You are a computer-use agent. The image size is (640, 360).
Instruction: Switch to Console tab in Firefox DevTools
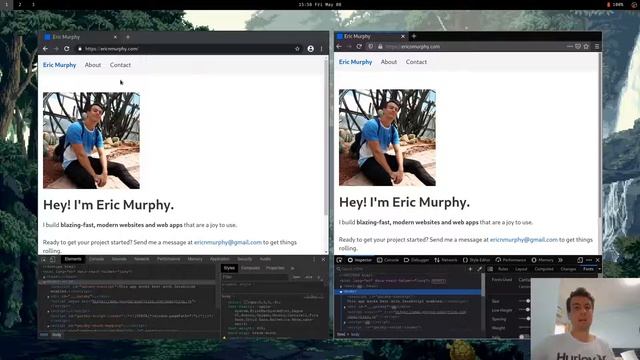click(388, 260)
